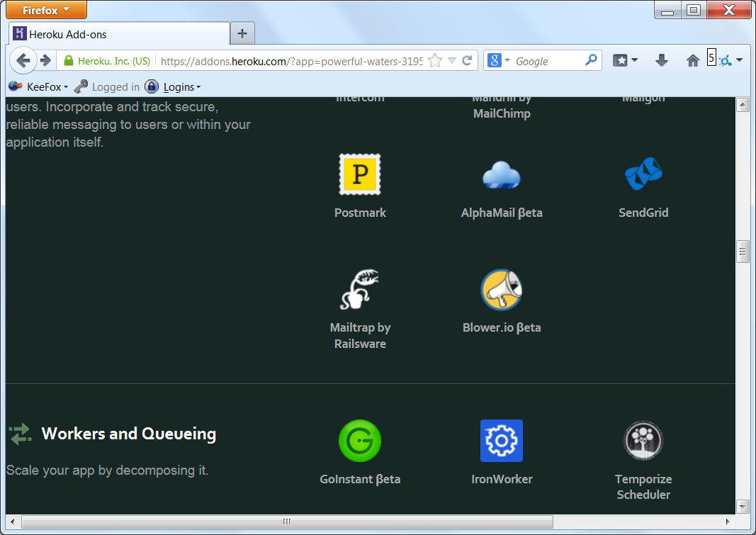The image size is (756, 535).
Task: Expand the bookmarks button dropdown arrow
Action: click(635, 61)
